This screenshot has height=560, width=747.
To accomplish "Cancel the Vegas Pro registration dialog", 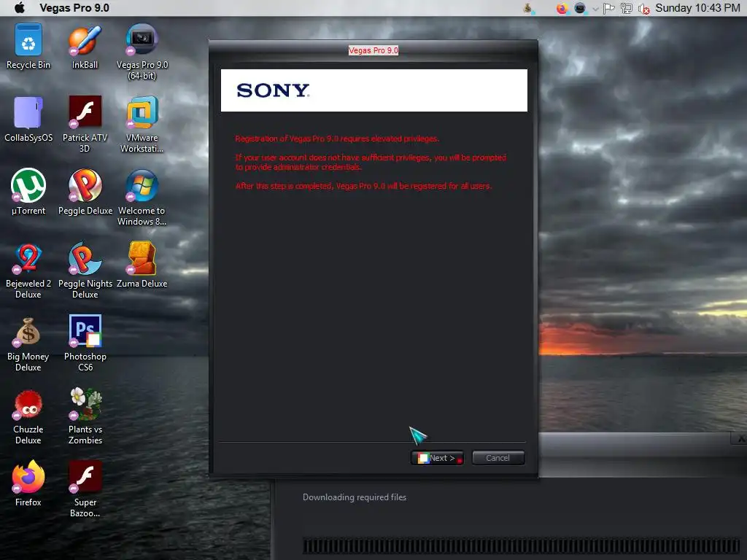I will 498,458.
